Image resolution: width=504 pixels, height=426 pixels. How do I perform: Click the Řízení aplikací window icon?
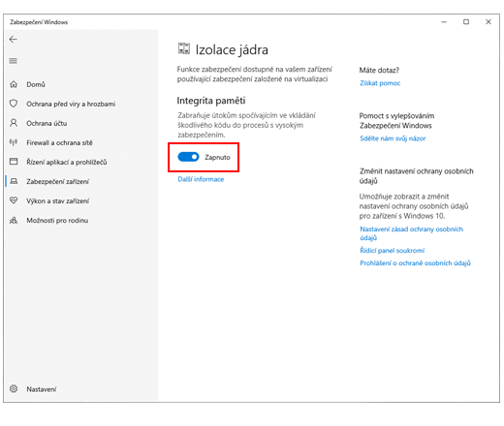point(14,162)
